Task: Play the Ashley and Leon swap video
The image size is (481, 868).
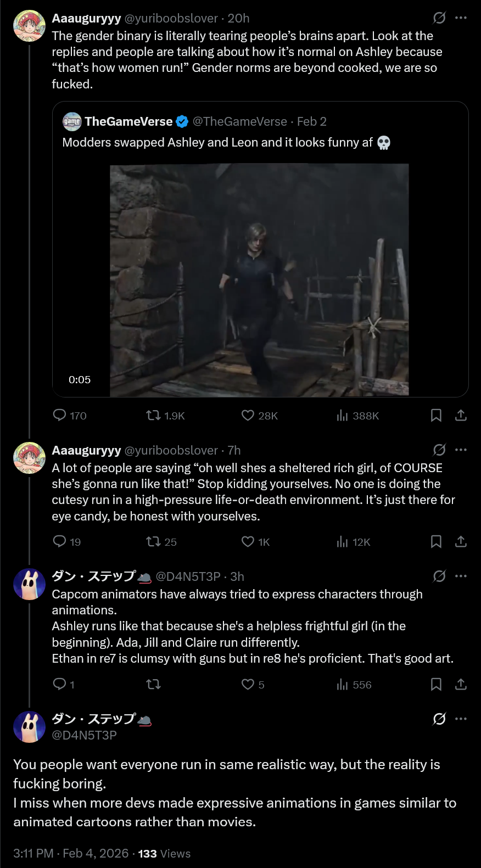Action: tap(259, 279)
